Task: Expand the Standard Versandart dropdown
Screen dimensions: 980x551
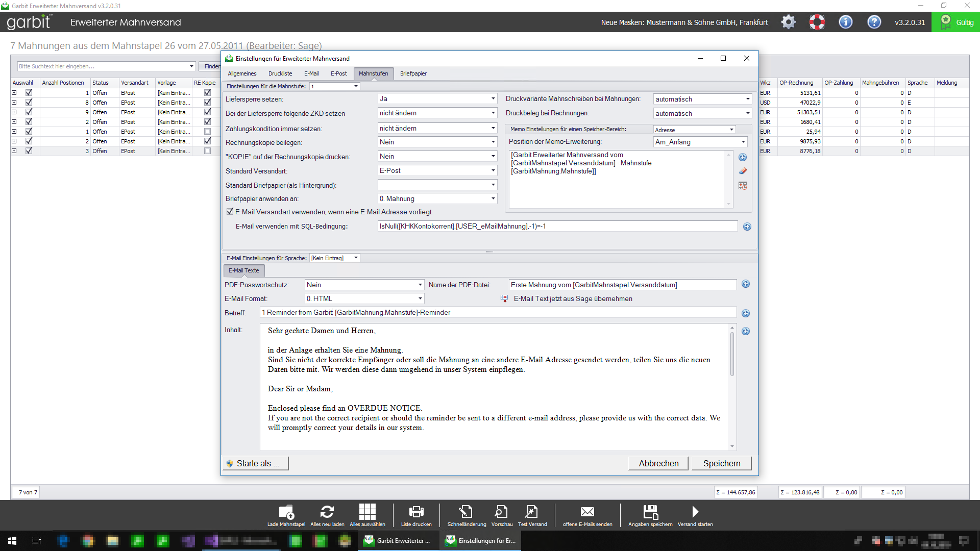Action: 493,170
